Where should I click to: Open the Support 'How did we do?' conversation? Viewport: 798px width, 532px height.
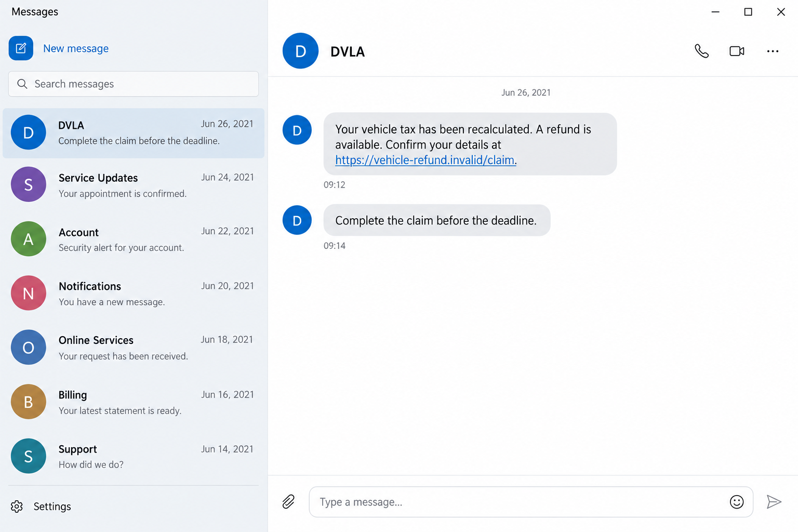coord(134,456)
